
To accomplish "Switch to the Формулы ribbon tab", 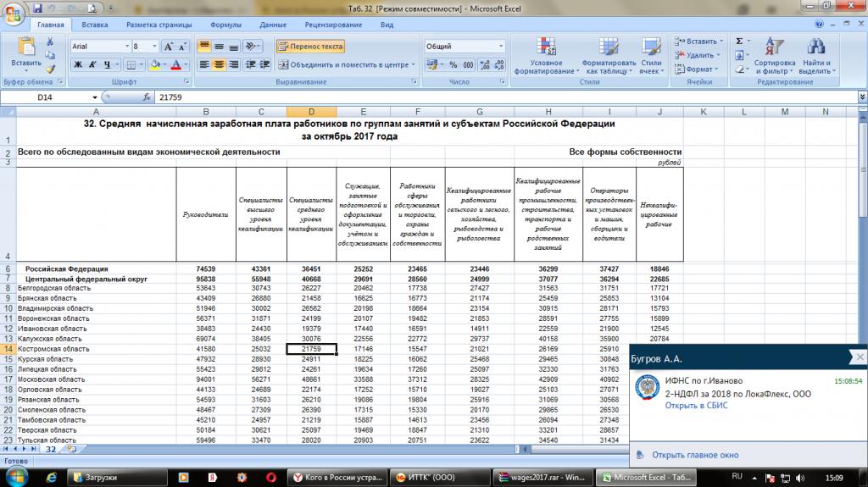I will pos(225,25).
